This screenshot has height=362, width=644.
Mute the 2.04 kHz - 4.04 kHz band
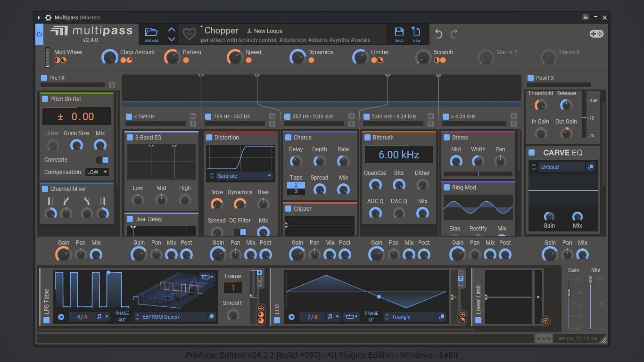pyautogui.click(x=430, y=116)
